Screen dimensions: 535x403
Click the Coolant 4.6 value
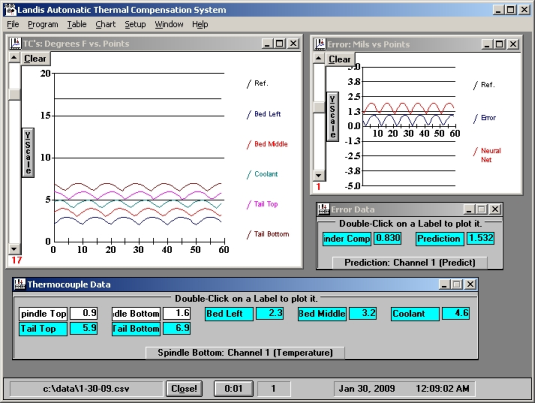pos(456,313)
